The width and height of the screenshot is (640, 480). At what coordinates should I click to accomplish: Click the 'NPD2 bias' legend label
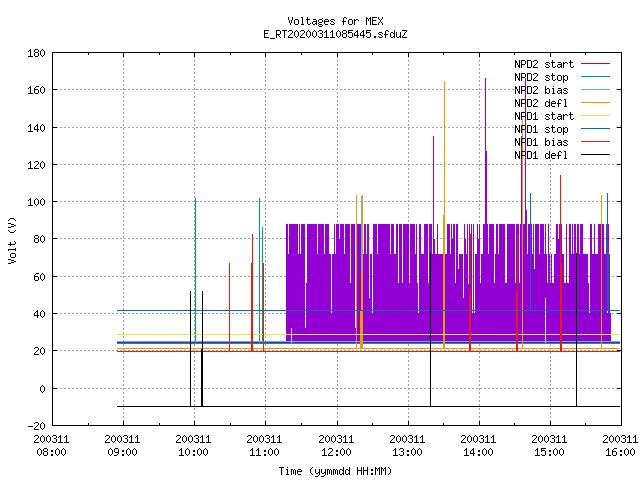541,90
